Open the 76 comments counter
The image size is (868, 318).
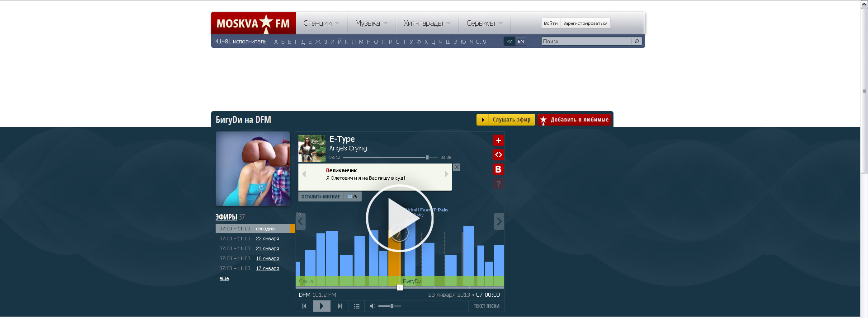pyautogui.click(x=353, y=196)
